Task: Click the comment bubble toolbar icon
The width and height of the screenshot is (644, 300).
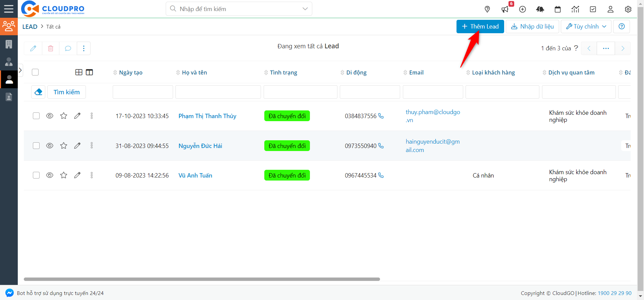Action: click(x=68, y=48)
